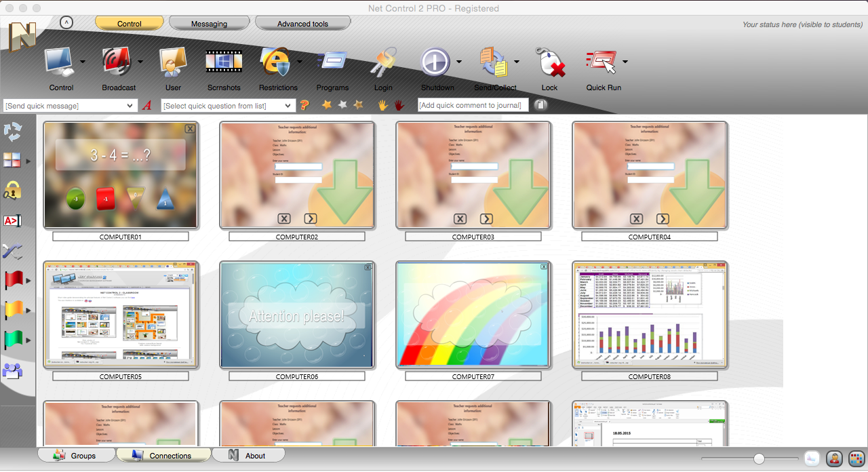Click the COMPUTER03 name label
The width and height of the screenshot is (868, 472).
[x=473, y=237]
